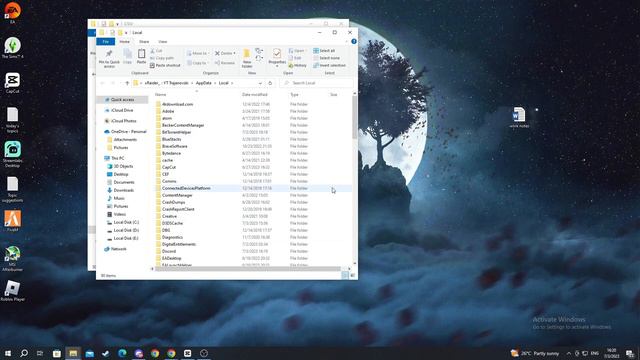Click the taskbar Search icon
The width and height of the screenshot is (640, 360).
[x=24, y=353]
